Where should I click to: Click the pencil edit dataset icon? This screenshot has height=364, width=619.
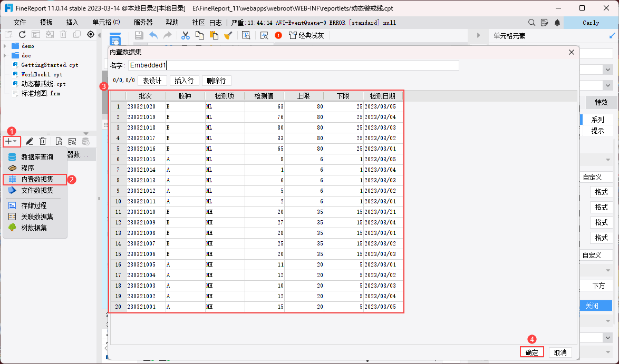(x=29, y=141)
